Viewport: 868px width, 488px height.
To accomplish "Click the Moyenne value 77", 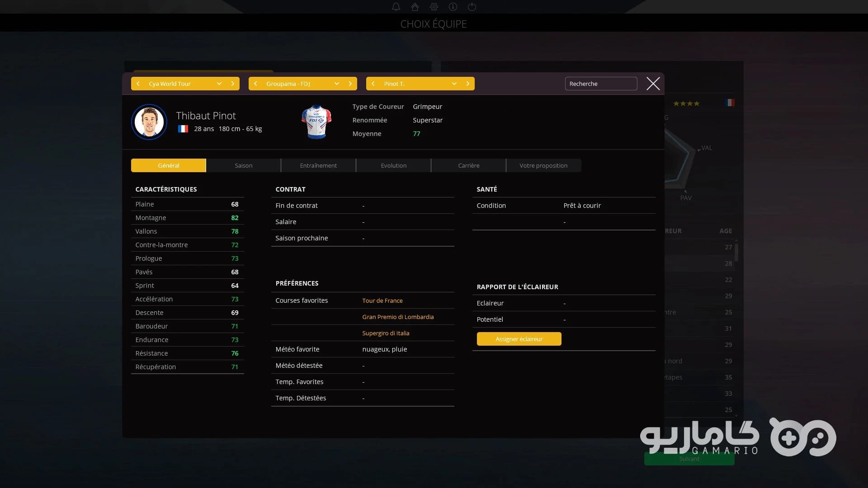I will 416,134.
